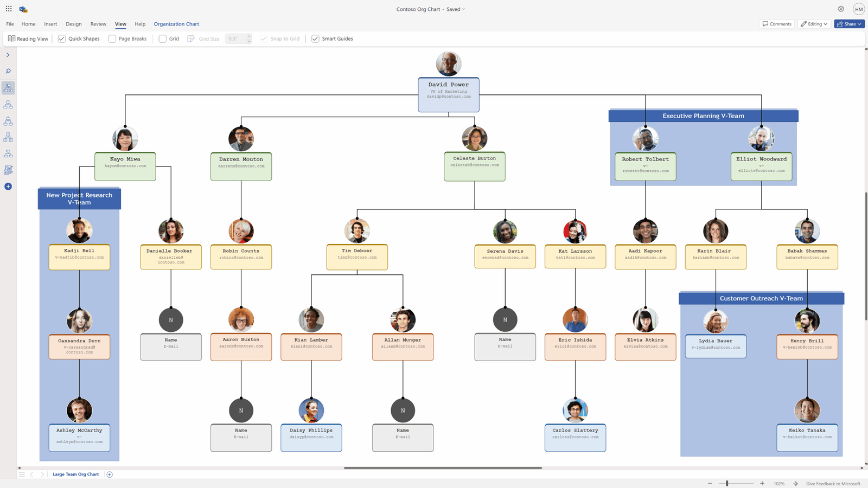This screenshot has width=868, height=488.
Task: Open the Share dropdown
Action: point(849,24)
